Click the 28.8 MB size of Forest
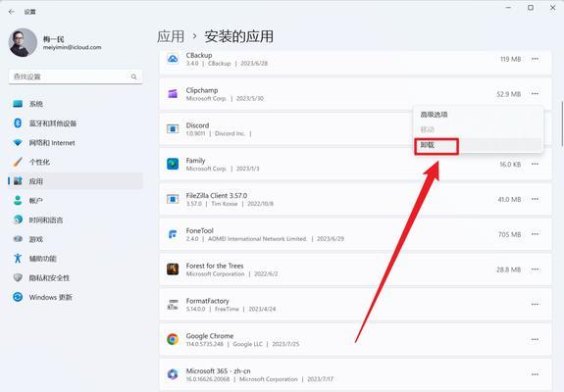The width and height of the screenshot is (564, 392). [x=509, y=269]
